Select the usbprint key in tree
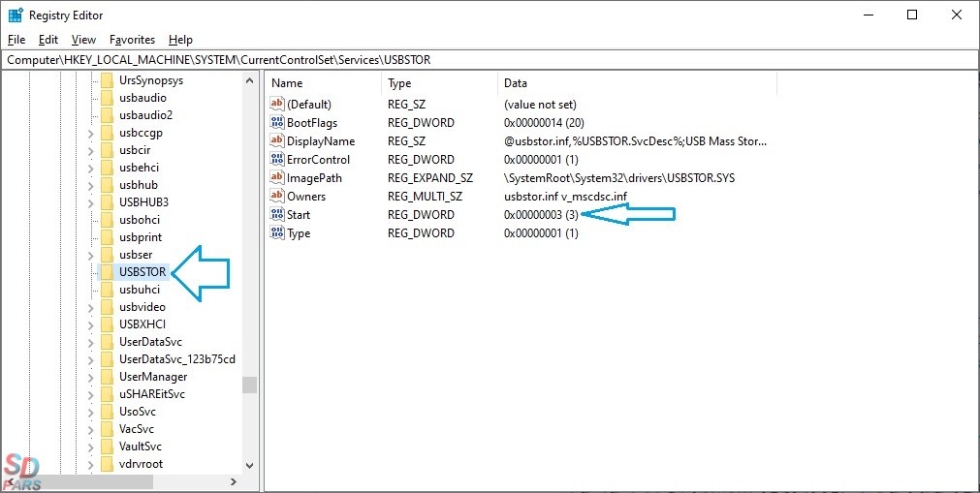The image size is (980, 493). point(141,237)
